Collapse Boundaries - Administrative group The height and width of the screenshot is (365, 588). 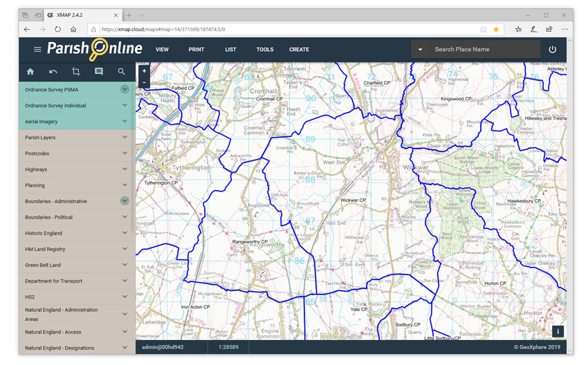coord(125,201)
